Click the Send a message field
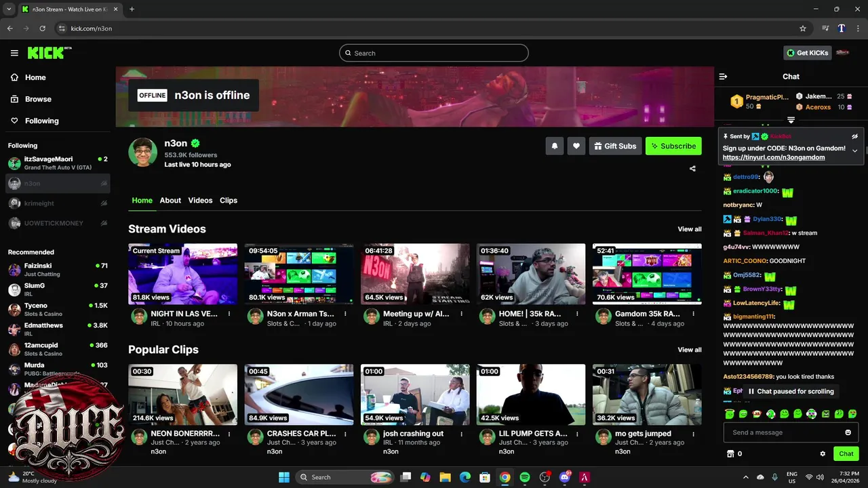 [x=791, y=432]
